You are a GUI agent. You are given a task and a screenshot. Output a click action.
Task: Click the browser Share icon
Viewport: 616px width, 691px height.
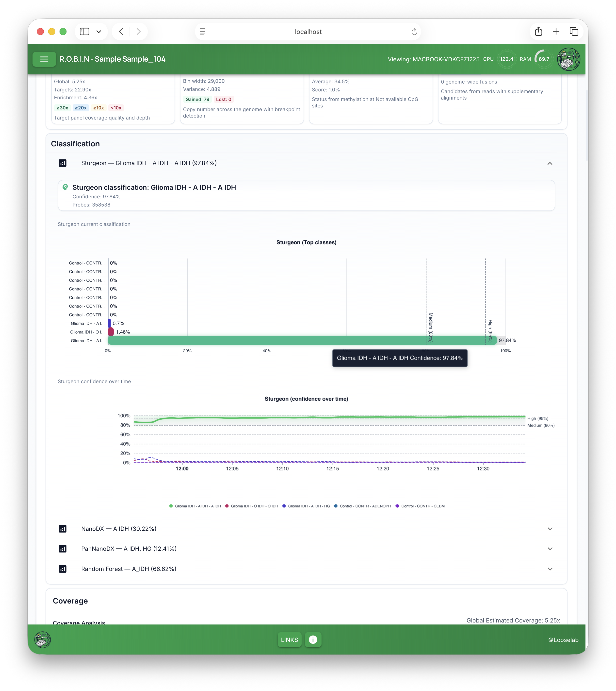click(538, 32)
